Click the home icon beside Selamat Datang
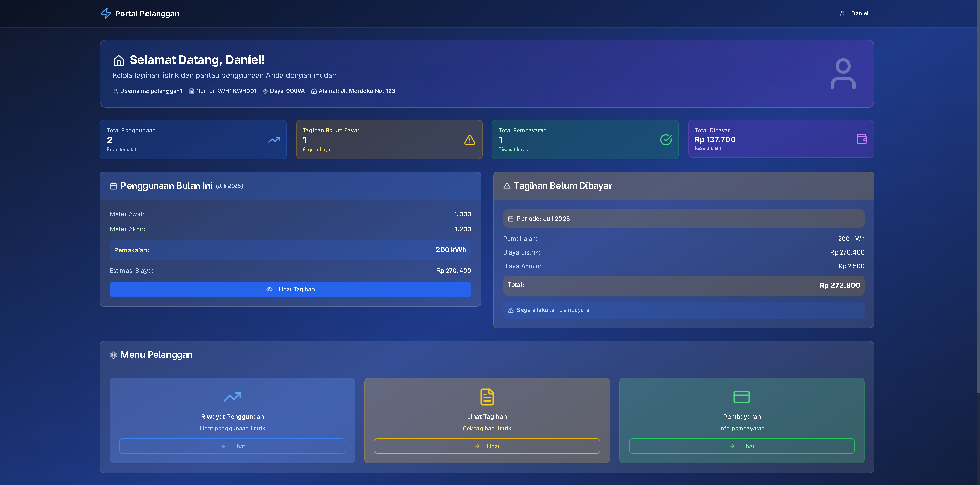Image resolution: width=980 pixels, height=485 pixels. (119, 60)
